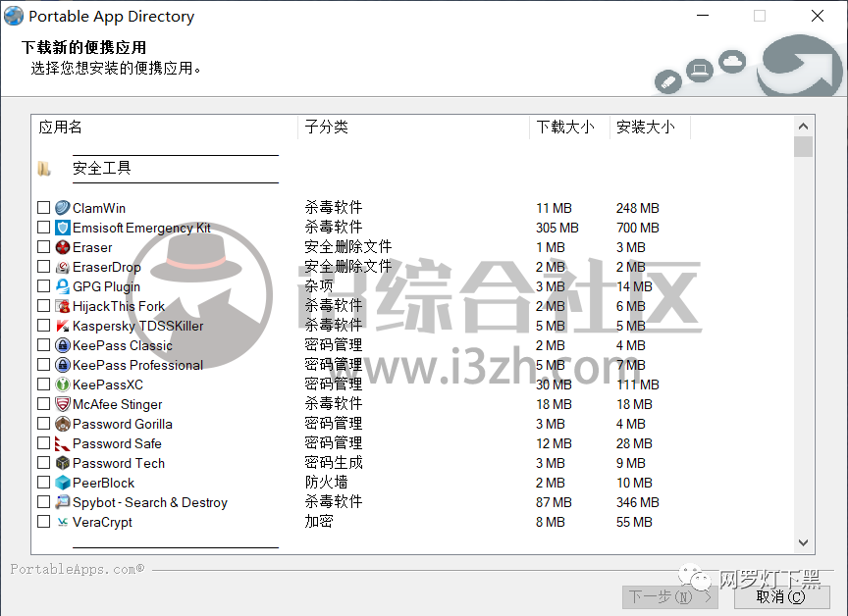The height and width of the screenshot is (616, 848).
Task: Click the 305 MB download size value
Action: pyautogui.click(x=557, y=228)
